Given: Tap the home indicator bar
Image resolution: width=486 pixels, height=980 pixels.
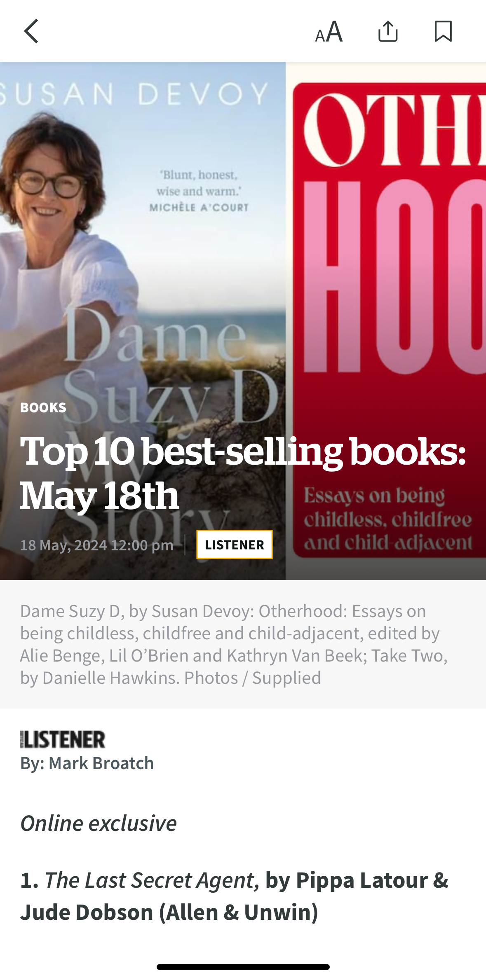Looking at the screenshot, I should point(243,967).
